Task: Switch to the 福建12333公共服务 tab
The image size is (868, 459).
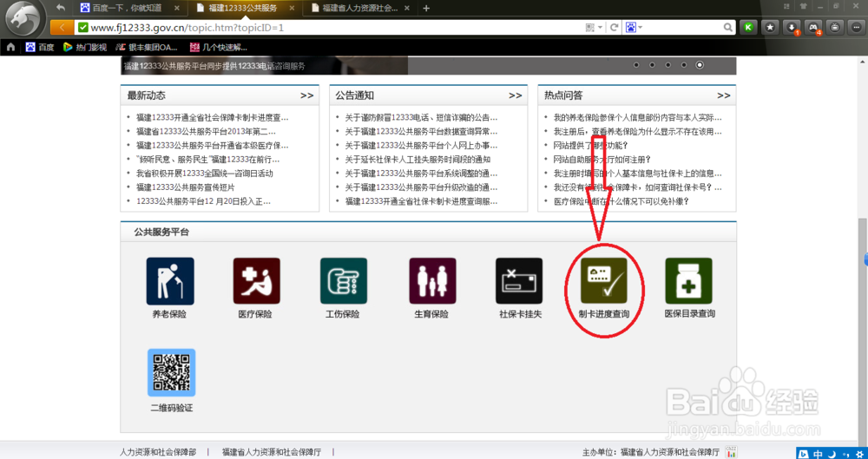Action: point(241,9)
